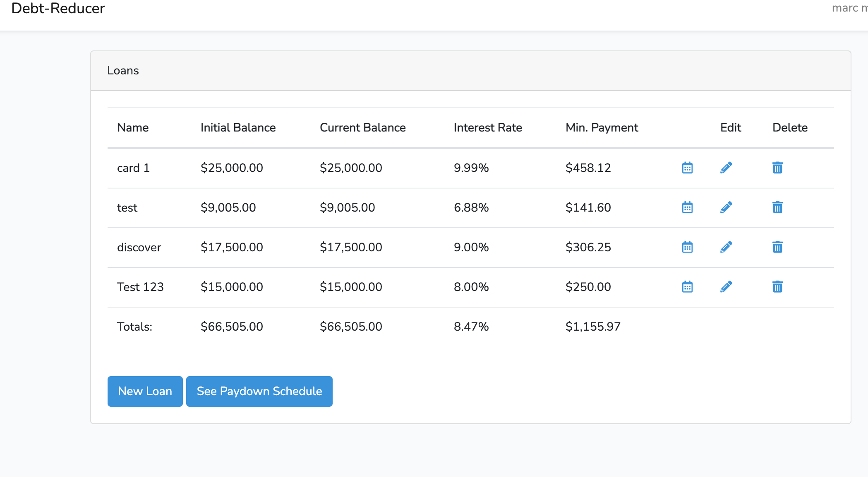Delete the test loan with the trash icon
The height and width of the screenshot is (477, 868).
[777, 207]
